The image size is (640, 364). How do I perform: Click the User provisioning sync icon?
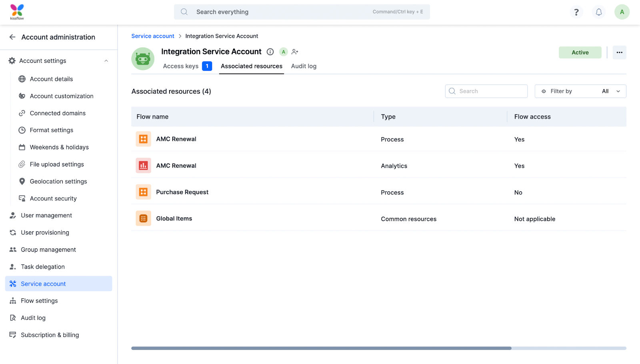13,232
